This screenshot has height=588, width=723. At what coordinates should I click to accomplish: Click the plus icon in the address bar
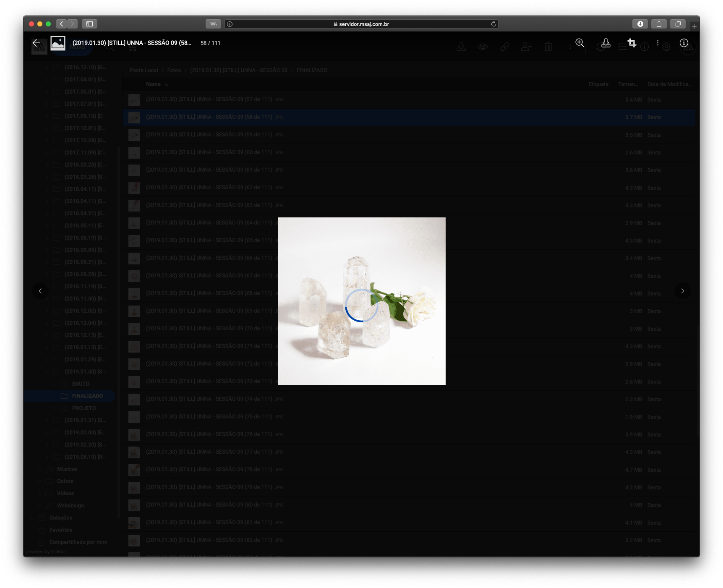(x=230, y=24)
